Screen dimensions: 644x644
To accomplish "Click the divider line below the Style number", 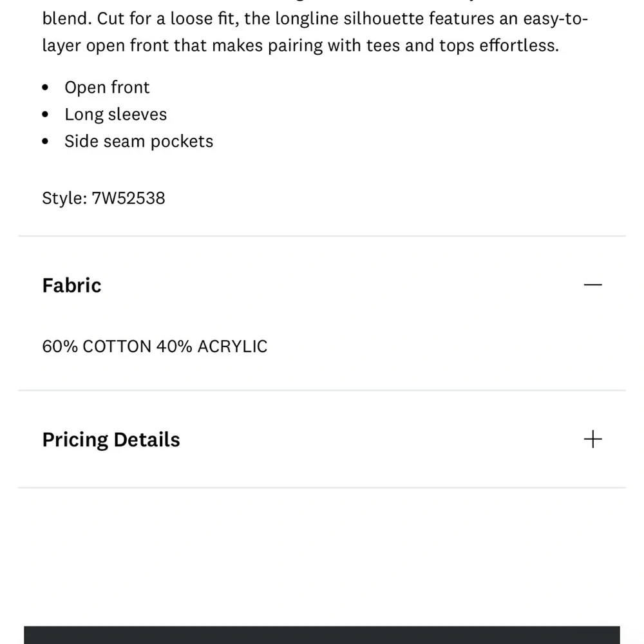I will 321,236.
